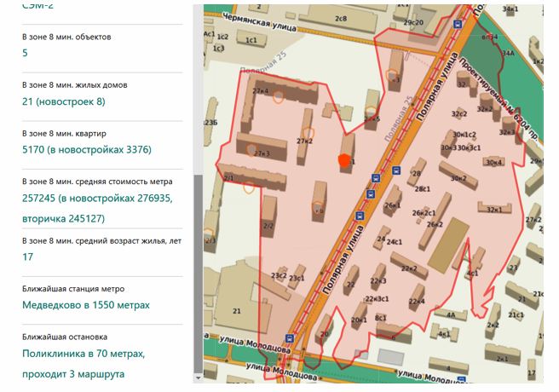Viewport: 559px width, 392px height.
Task: Click the orange shield marker on building к3
Action: click(392, 74)
